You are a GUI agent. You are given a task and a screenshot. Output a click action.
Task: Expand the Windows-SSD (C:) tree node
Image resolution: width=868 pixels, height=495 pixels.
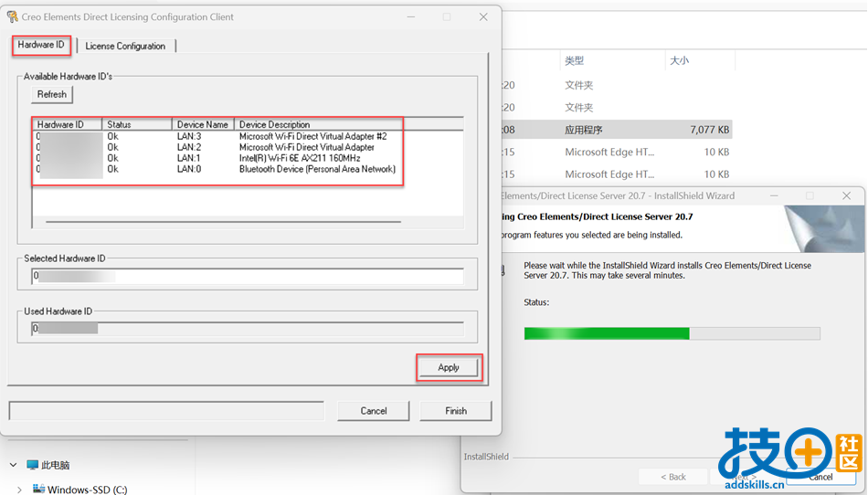pyautogui.click(x=20, y=490)
